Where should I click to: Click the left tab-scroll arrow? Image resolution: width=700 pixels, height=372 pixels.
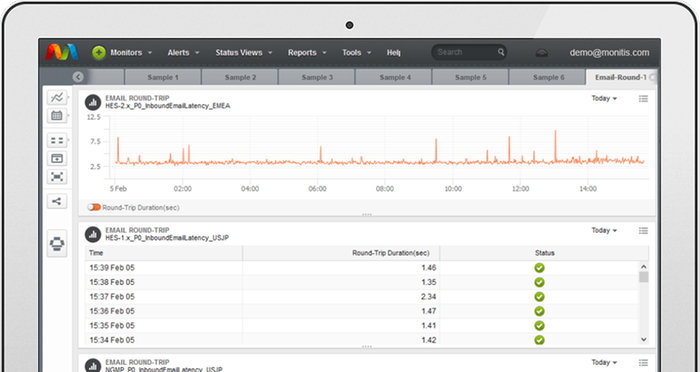[x=78, y=77]
